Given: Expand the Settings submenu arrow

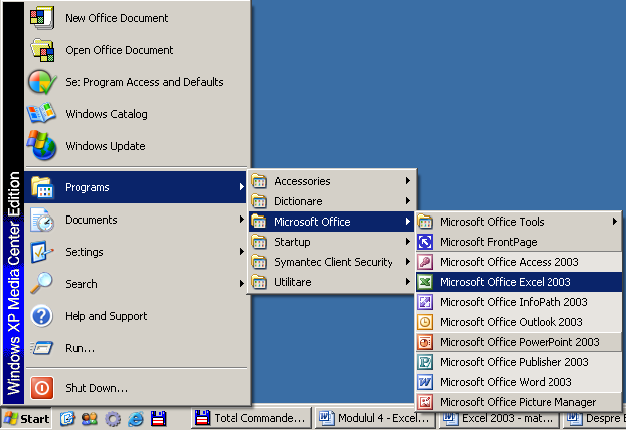Looking at the screenshot, I should pyautogui.click(x=242, y=251).
